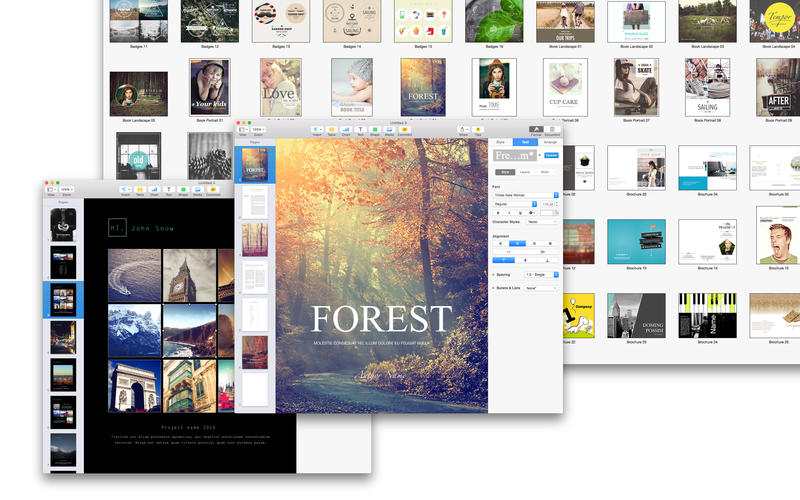
Task: Open the Spacing dropdown showing 1.0 - Single
Action: (x=540, y=273)
